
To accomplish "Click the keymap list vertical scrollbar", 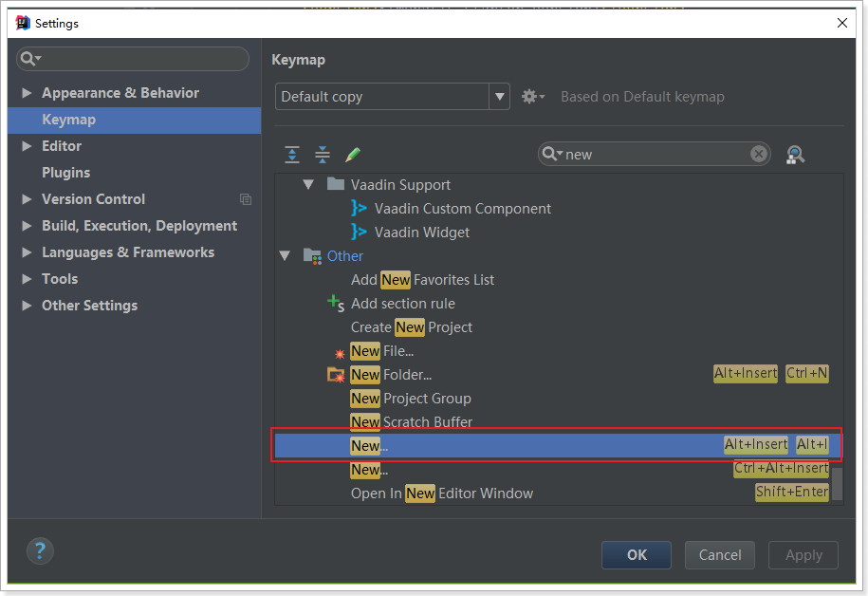I will point(837,482).
